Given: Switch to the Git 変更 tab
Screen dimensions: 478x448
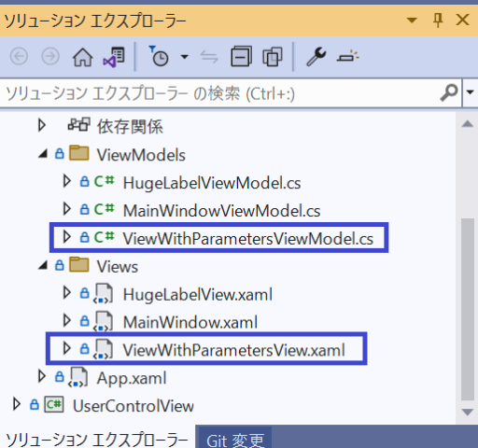Looking at the screenshot, I should pos(235,441).
